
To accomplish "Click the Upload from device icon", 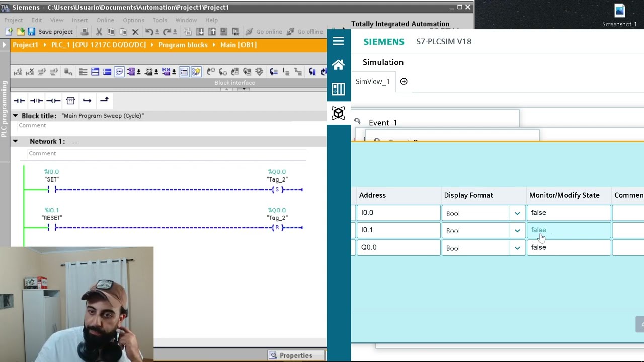I will (x=212, y=32).
